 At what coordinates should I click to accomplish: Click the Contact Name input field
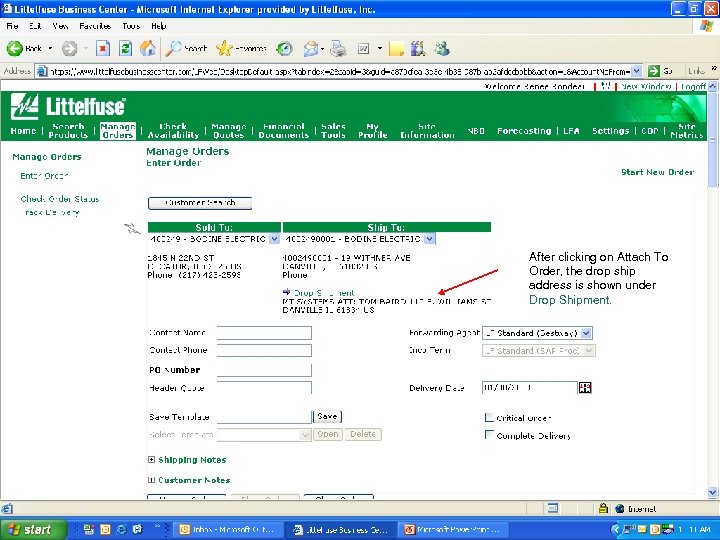(x=264, y=332)
